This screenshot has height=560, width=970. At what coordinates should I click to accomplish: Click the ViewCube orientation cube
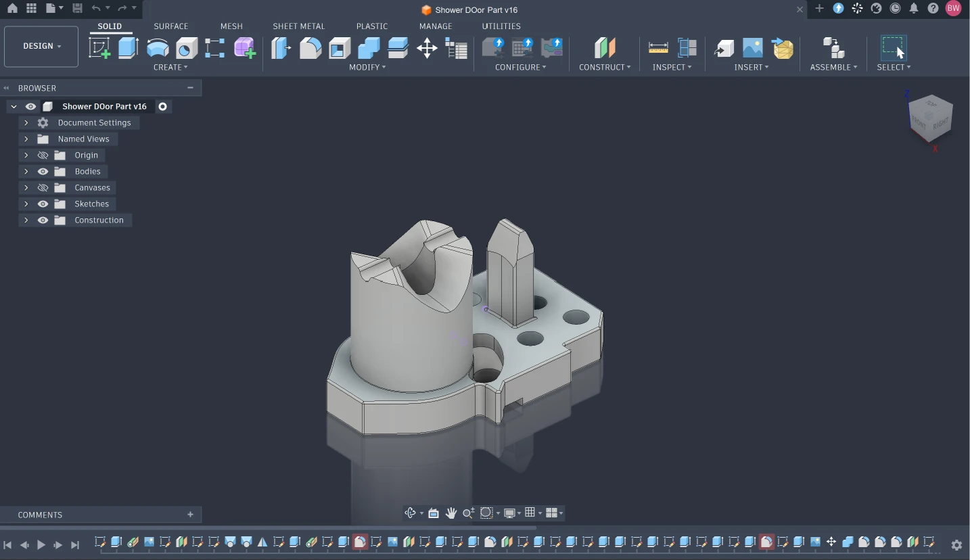(931, 119)
